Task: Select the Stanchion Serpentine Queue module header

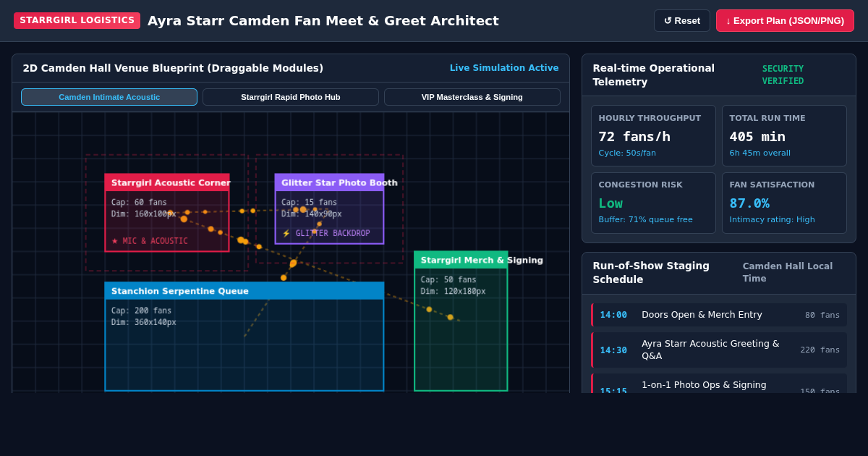Action: (x=244, y=291)
